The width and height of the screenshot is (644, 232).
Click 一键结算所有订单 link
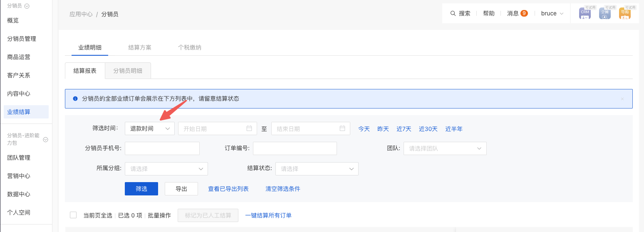(x=268, y=215)
